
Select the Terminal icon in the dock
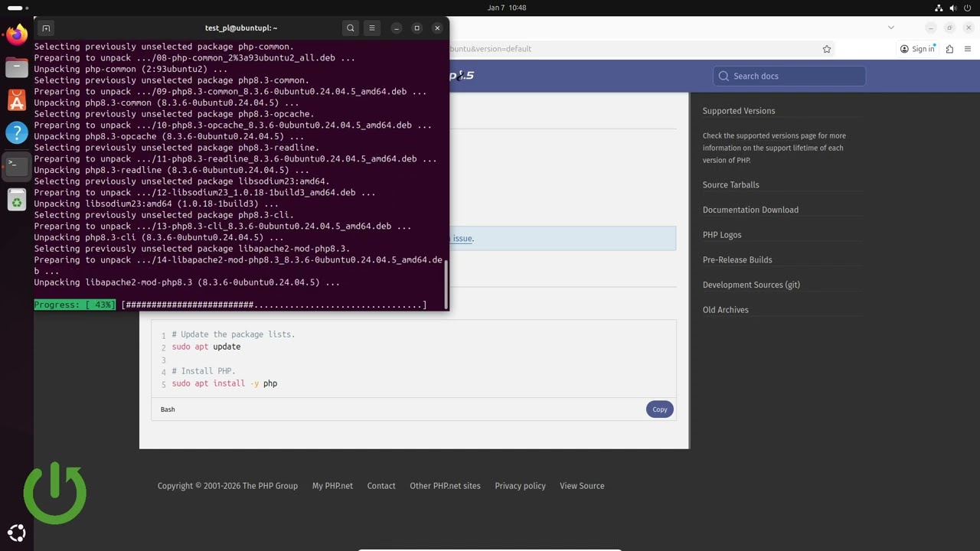pos(17,165)
